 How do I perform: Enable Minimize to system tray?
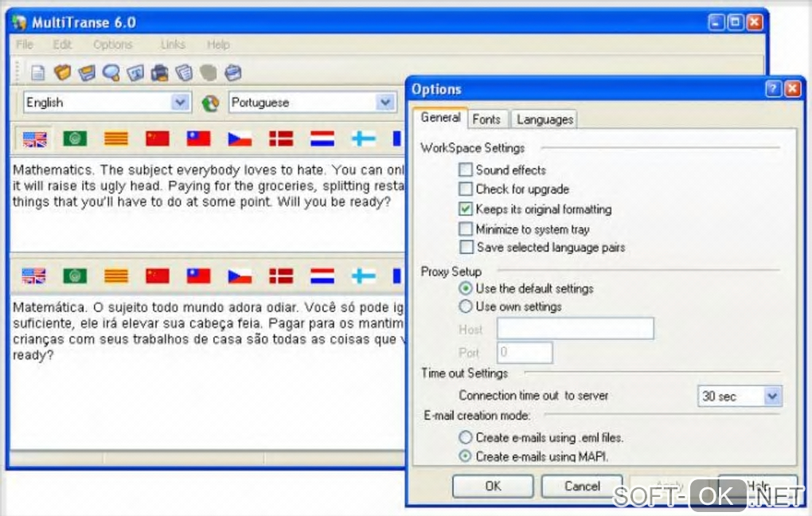point(466,229)
